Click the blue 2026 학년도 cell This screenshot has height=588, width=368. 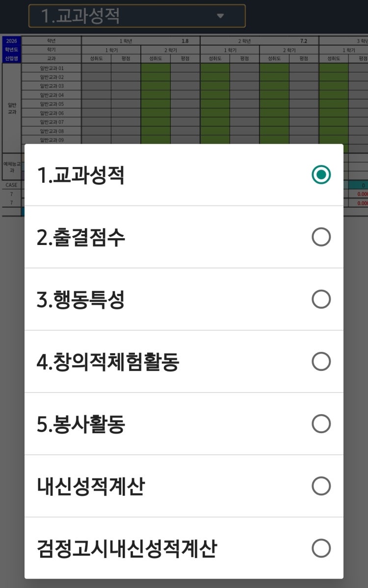pos(12,41)
